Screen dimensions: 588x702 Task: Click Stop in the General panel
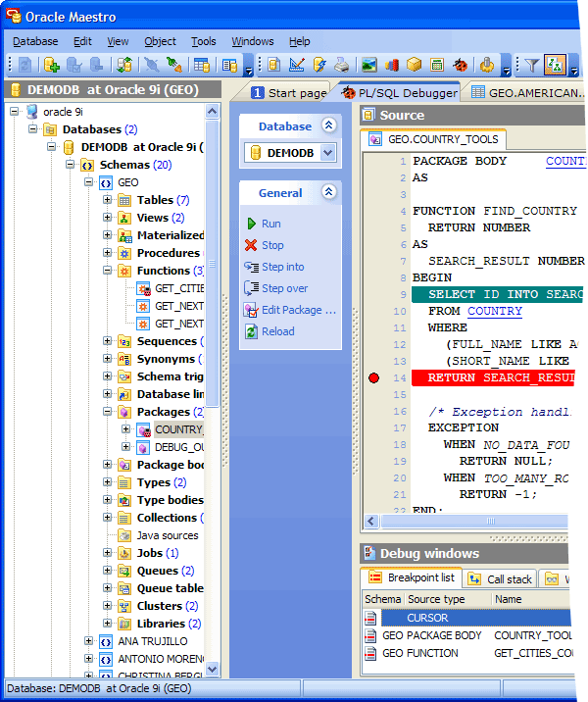pos(265,245)
